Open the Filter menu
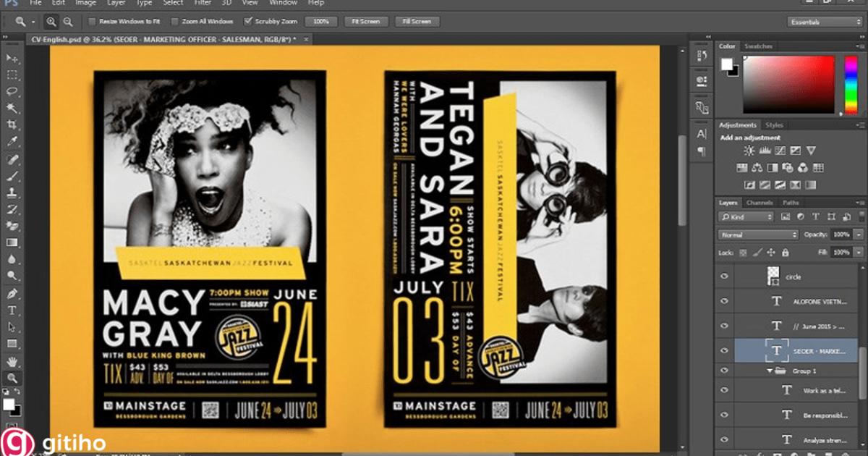The width and height of the screenshot is (868, 456). [203, 3]
